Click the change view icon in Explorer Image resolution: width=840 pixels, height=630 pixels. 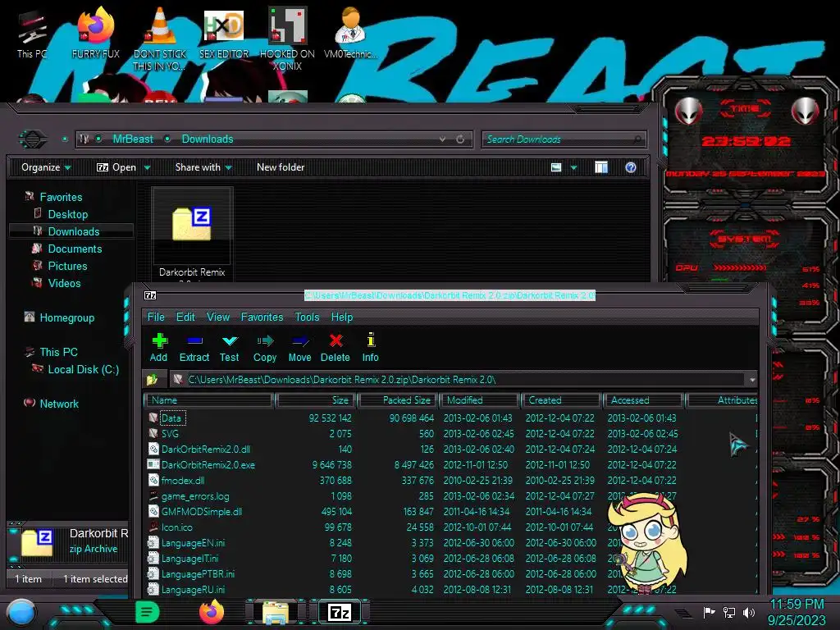click(556, 167)
